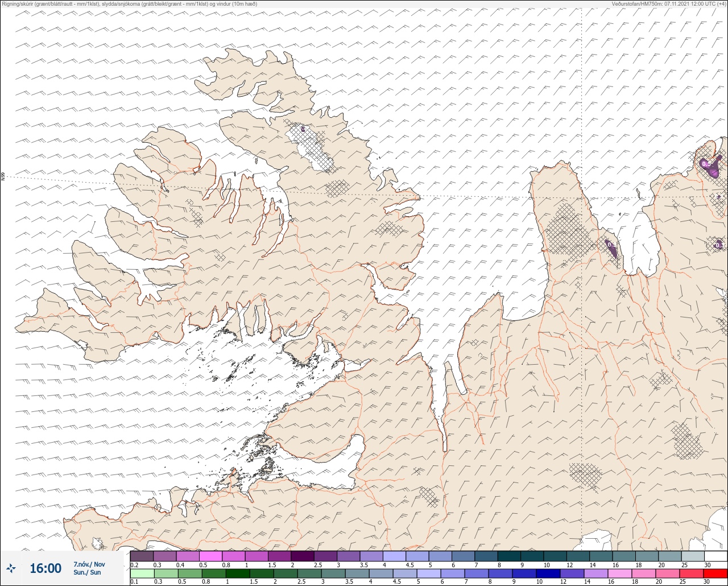Click the 16:00 forecast time label

point(45,568)
